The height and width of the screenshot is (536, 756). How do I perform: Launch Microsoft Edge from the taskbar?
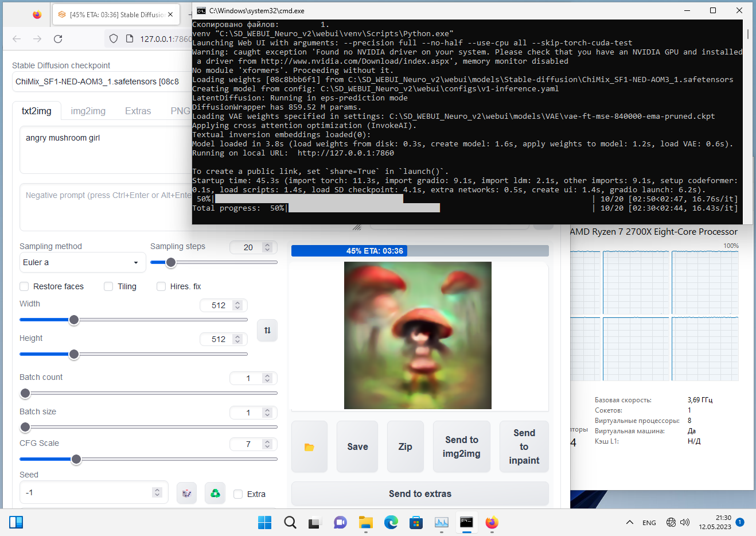391,522
